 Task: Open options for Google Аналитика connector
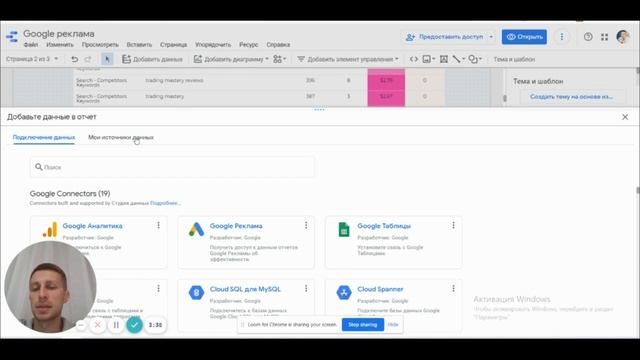pyautogui.click(x=158, y=225)
